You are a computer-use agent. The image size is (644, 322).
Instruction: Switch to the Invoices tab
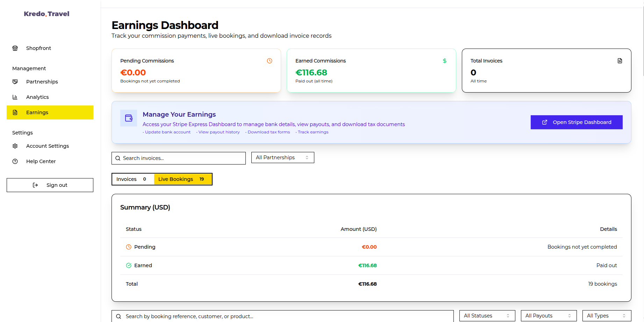pos(132,179)
